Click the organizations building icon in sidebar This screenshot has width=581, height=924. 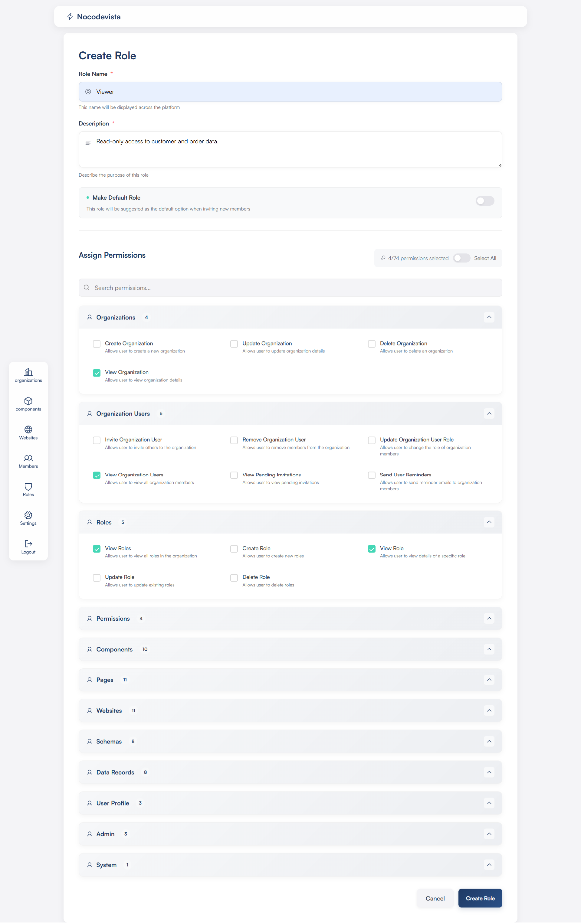[x=28, y=372]
